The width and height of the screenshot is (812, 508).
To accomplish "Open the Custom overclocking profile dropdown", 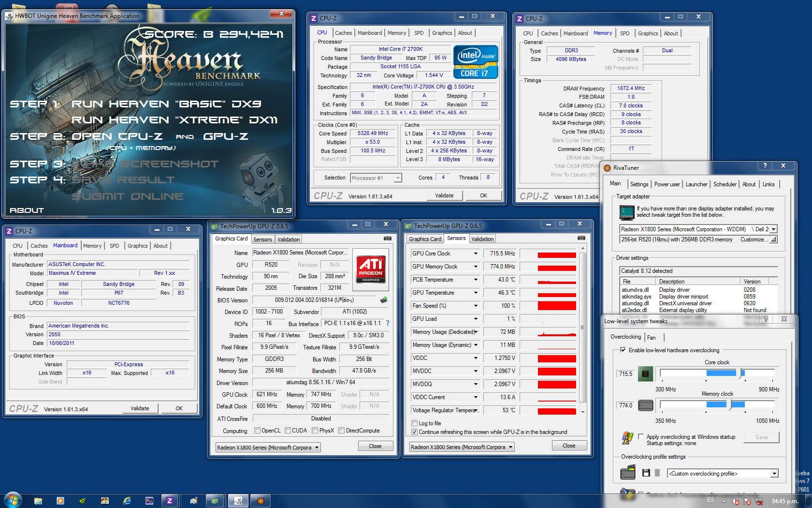I will tap(774, 474).
